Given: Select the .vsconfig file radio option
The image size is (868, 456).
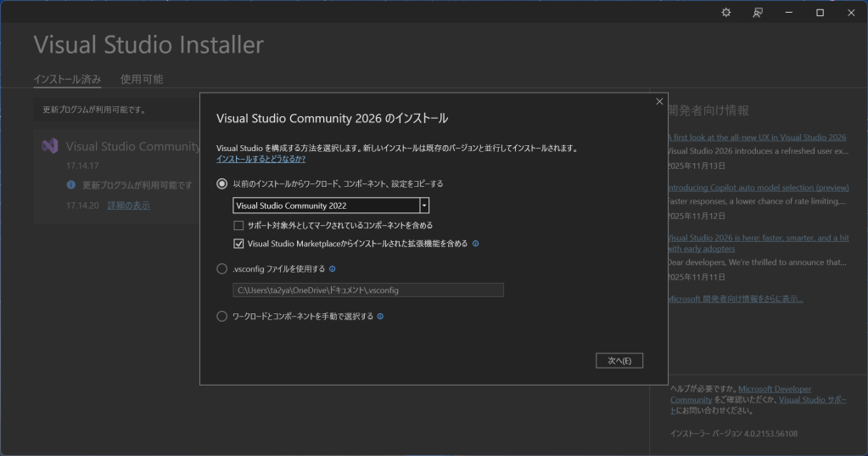Looking at the screenshot, I should pyautogui.click(x=222, y=269).
